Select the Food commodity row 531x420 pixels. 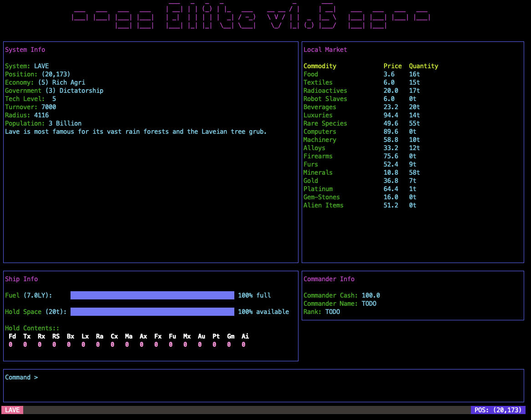(x=311, y=74)
